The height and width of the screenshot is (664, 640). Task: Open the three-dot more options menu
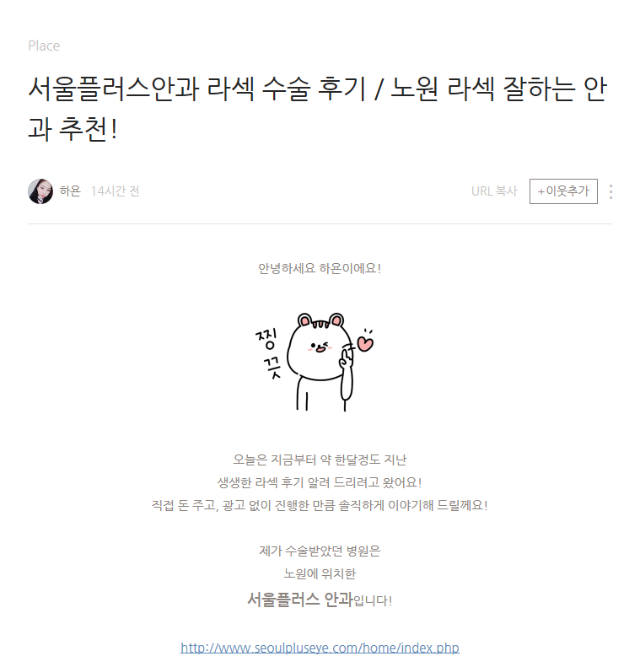click(x=610, y=191)
